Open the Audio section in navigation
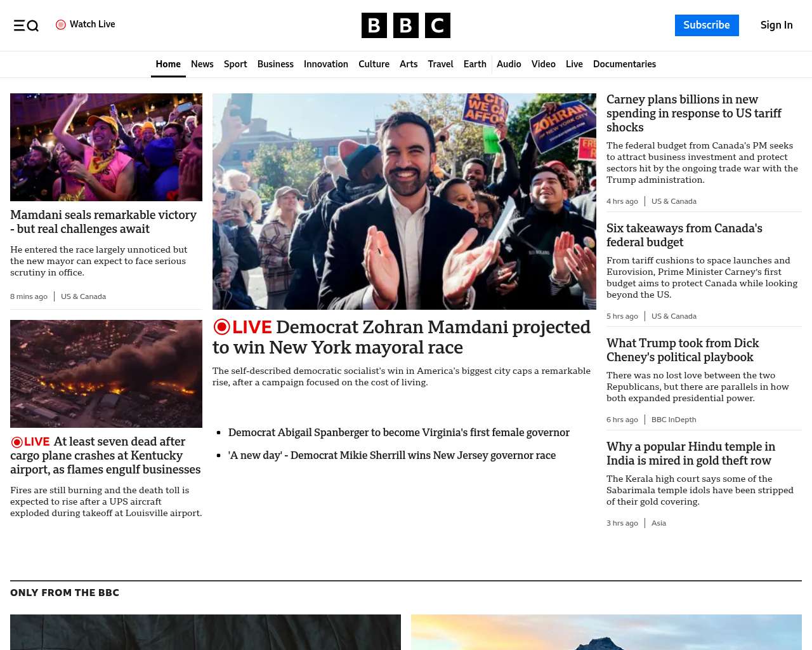The height and width of the screenshot is (650, 812). click(508, 64)
